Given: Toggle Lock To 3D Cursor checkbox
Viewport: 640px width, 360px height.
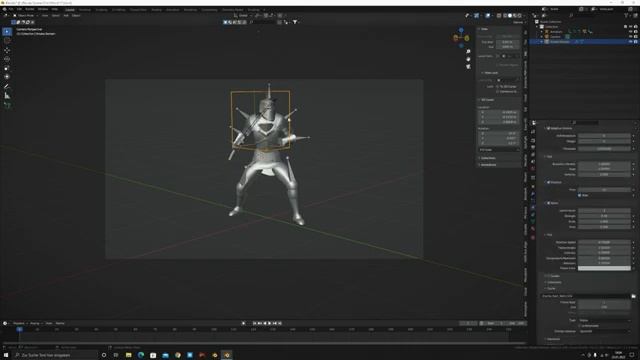Looking at the screenshot, I should 498,87.
